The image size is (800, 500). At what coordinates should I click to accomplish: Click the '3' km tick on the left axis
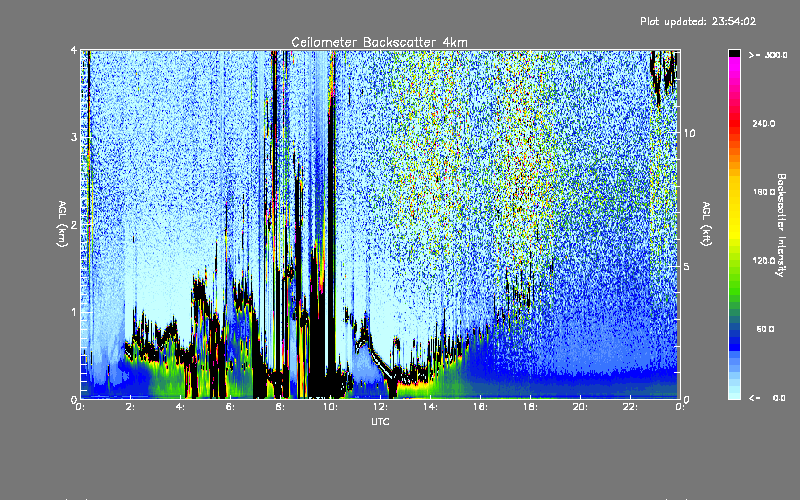click(x=74, y=137)
